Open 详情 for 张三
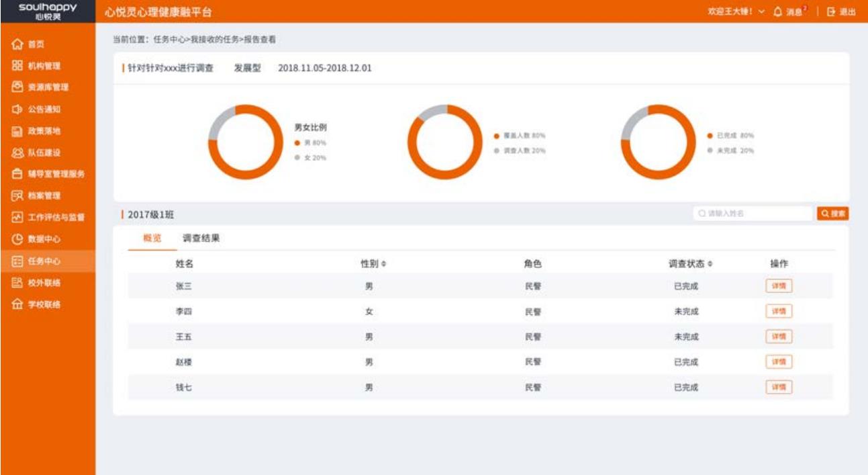The width and height of the screenshot is (868, 475). tap(779, 286)
